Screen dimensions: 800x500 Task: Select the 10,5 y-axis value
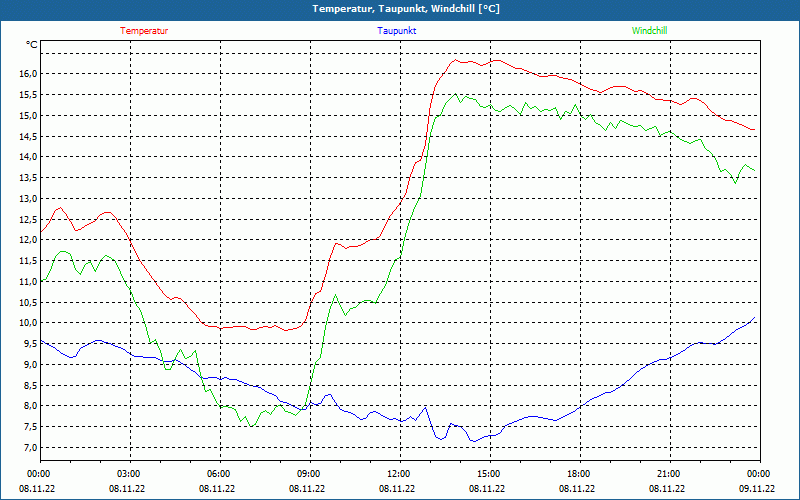point(28,302)
